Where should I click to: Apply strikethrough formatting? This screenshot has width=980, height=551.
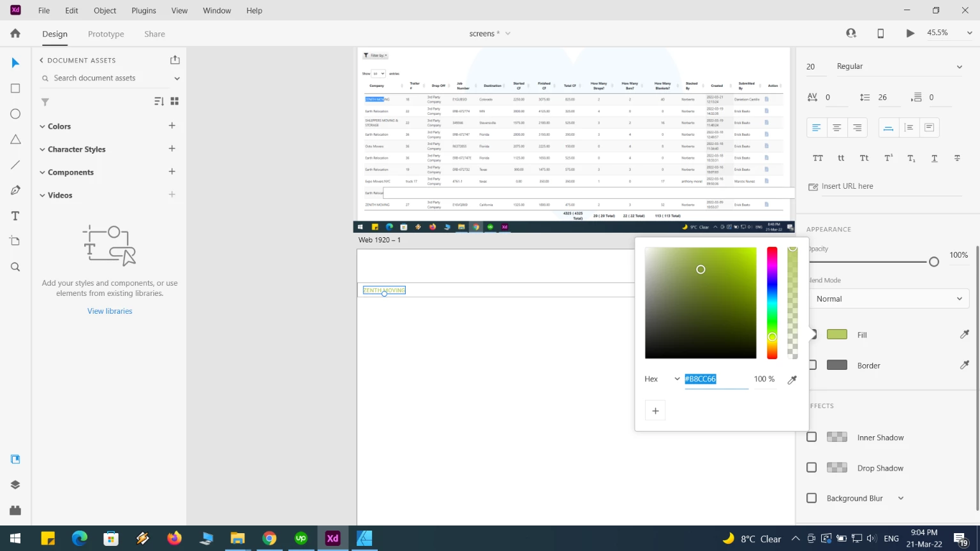coord(957,158)
